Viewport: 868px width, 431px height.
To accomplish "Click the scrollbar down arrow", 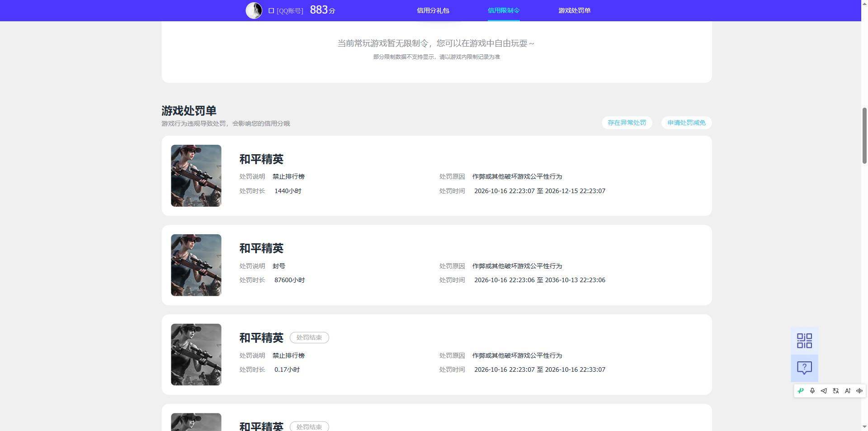I will (x=864, y=427).
